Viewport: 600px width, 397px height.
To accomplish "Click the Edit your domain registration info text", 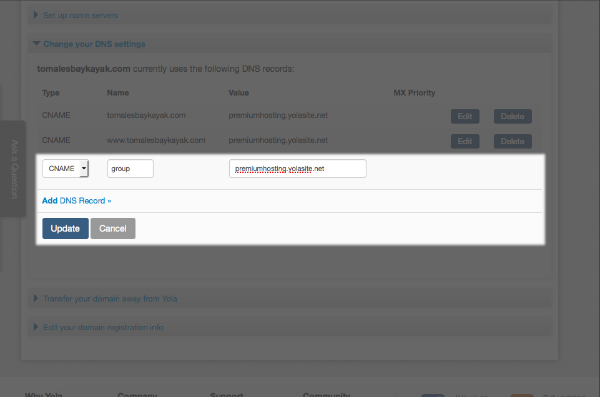I will (103, 327).
